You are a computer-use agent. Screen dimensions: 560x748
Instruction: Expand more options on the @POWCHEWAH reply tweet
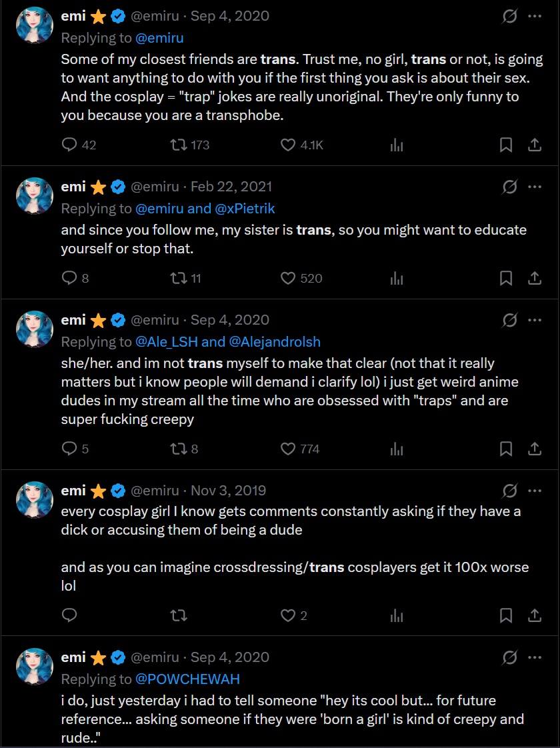pos(534,657)
